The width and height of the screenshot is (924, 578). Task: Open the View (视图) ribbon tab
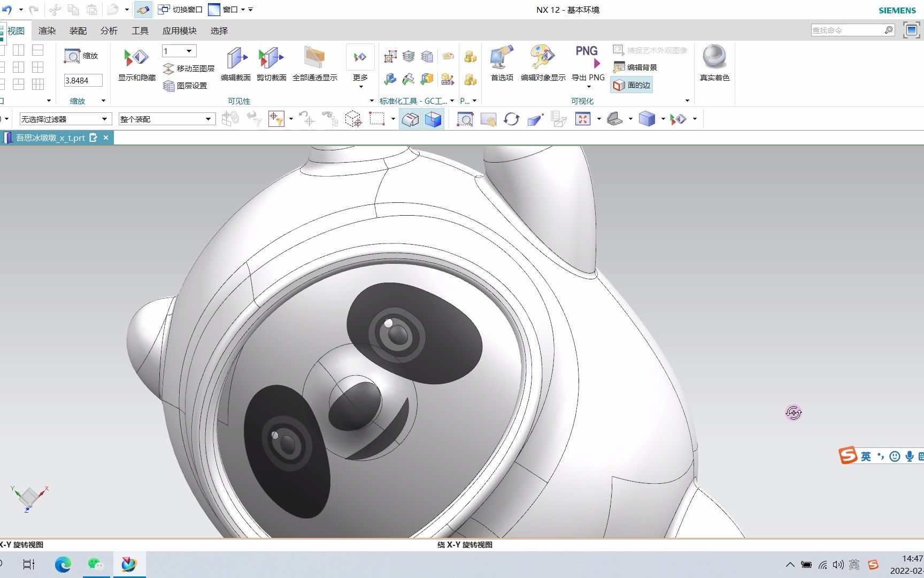click(16, 31)
